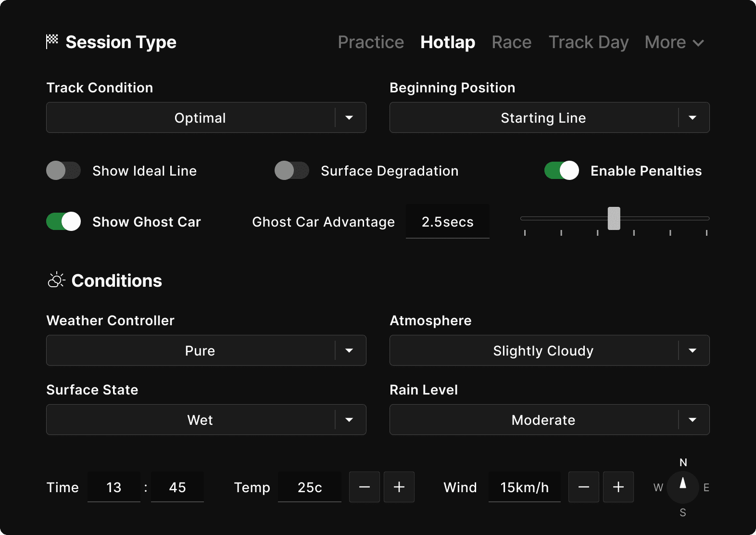Disable the Enable Penalties switch

(x=562, y=170)
